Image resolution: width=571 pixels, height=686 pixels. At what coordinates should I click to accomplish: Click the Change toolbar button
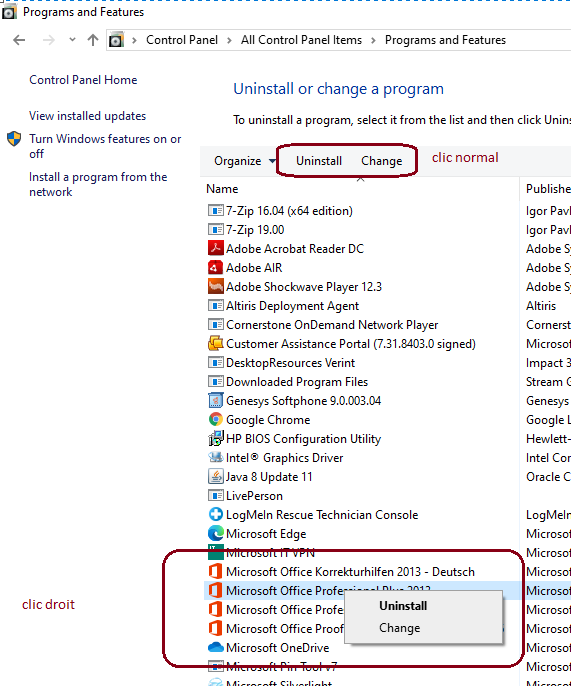coord(382,161)
